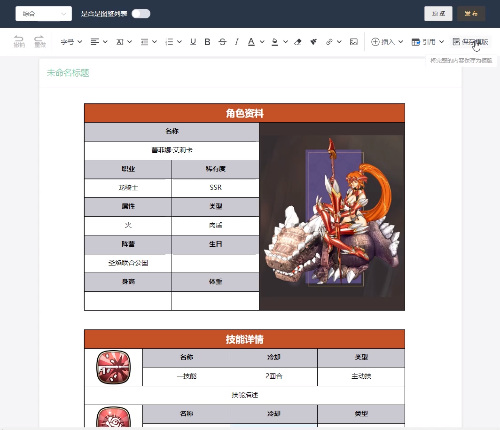Open the font size dropdown
The width and height of the screenshot is (500, 430).
(71, 42)
